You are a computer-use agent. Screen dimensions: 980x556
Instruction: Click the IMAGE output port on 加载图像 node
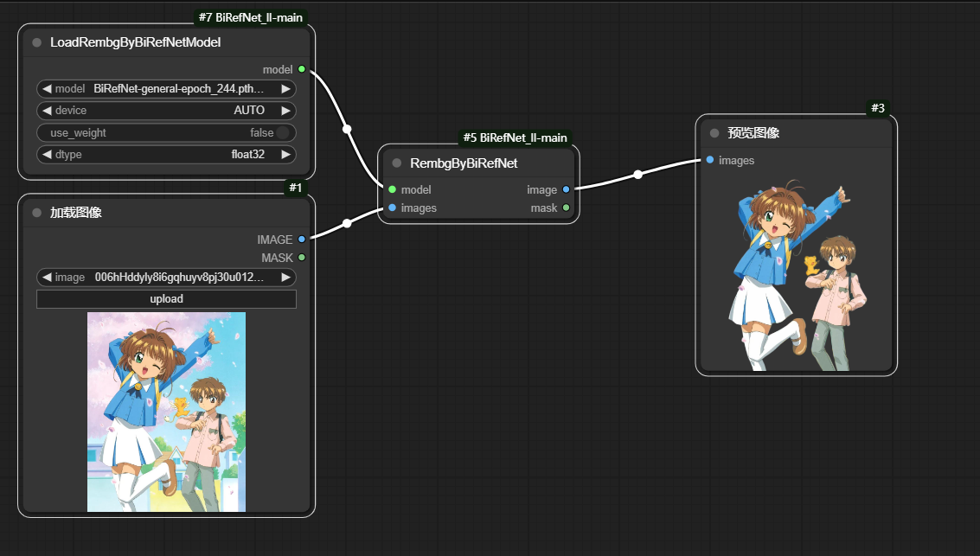click(x=301, y=240)
